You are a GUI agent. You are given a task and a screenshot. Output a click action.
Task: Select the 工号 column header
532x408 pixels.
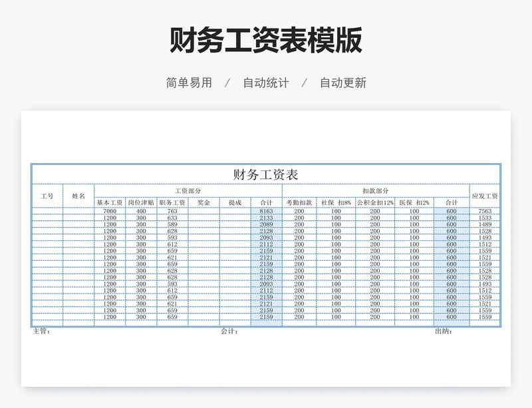[x=47, y=196]
